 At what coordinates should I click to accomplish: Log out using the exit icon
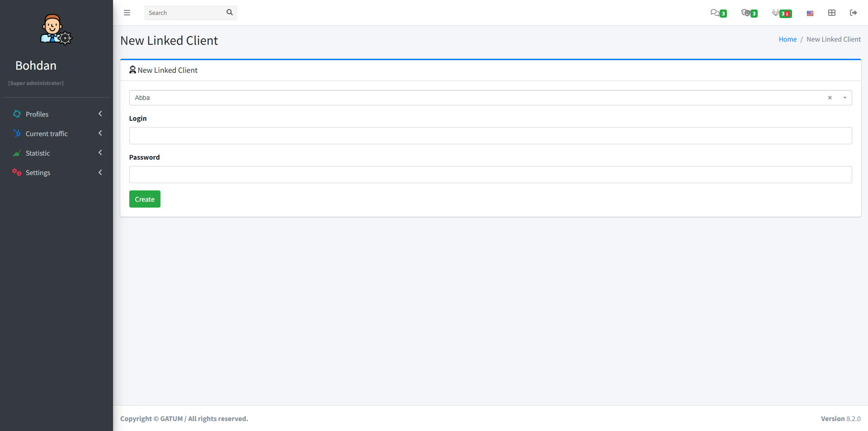(x=854, y=13)
